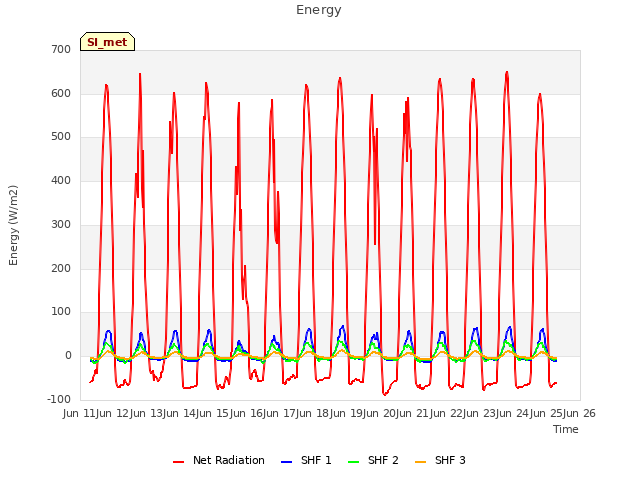The height and width of the screenshot is (480, 640).
Task: Click the Energy (W/m2) y-axis label
Action: (13, 225)
